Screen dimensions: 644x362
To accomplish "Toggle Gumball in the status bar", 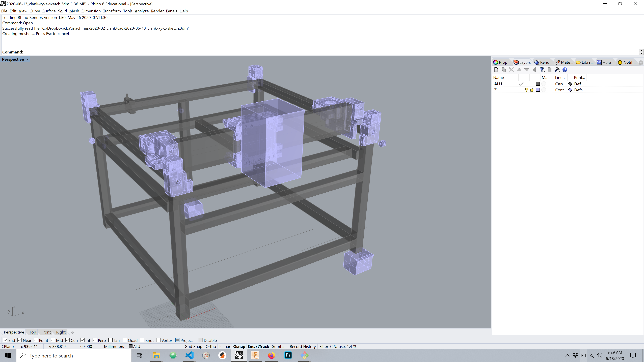I will [279, 347].
